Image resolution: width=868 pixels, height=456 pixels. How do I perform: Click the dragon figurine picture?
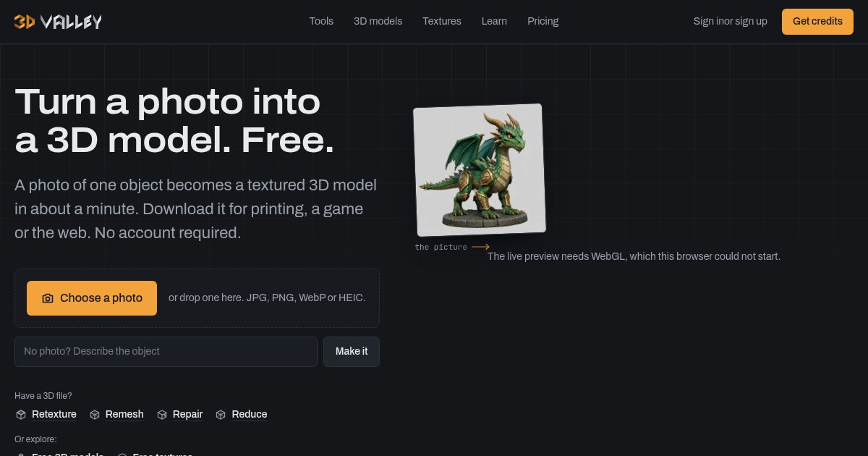tap(479, 170)
